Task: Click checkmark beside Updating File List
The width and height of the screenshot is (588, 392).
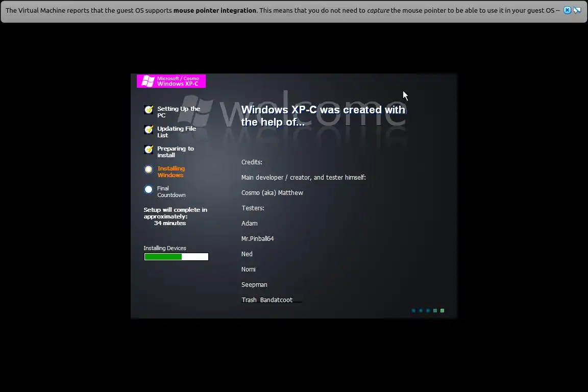Action: 149,130
